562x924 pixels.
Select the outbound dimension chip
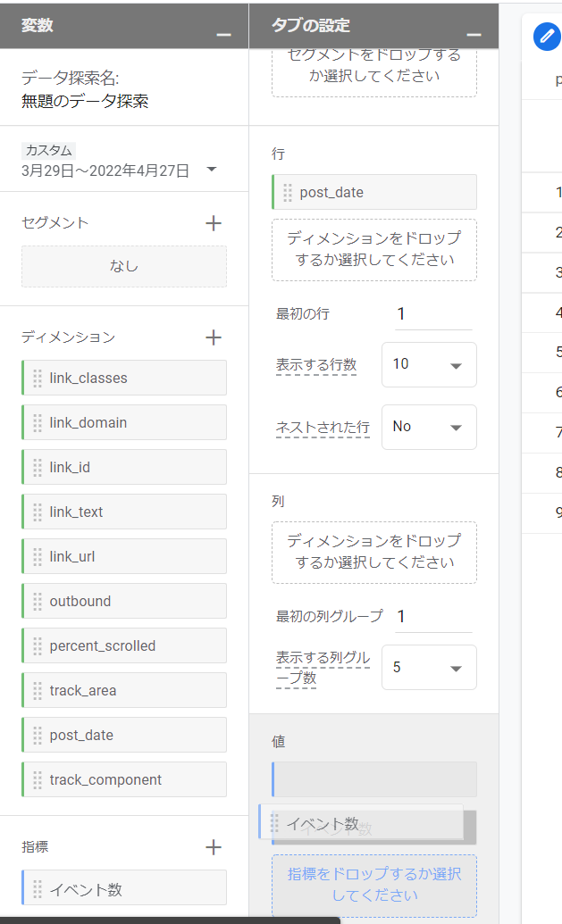coord(124,601)
